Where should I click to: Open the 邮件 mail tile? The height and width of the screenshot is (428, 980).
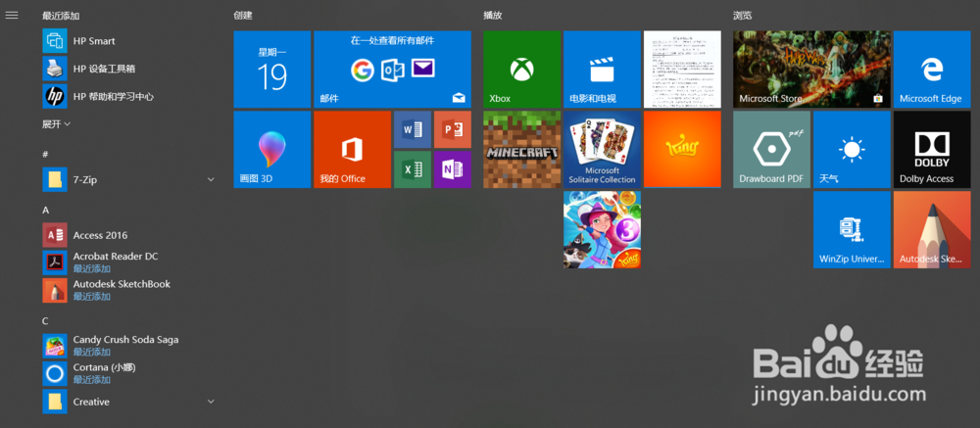393,70
